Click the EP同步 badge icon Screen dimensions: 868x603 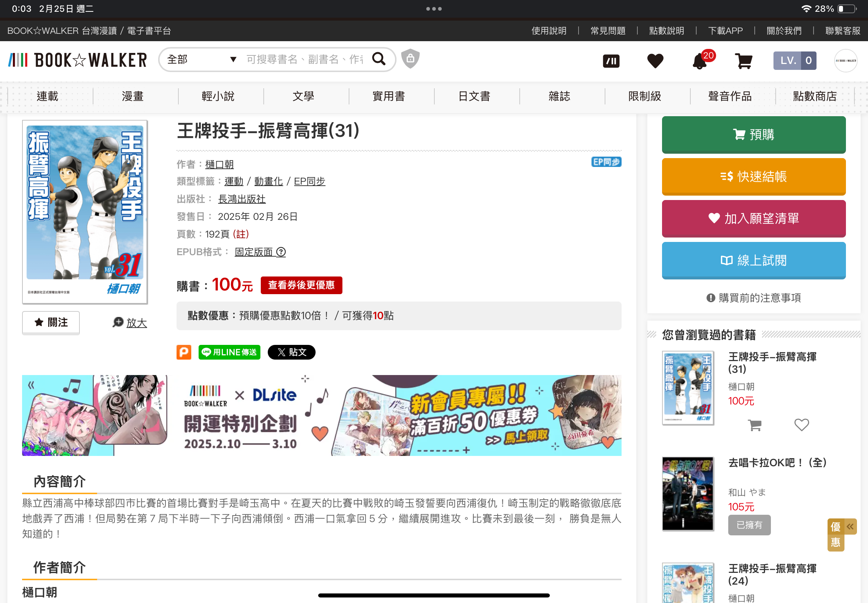click(x=606, y=162)
